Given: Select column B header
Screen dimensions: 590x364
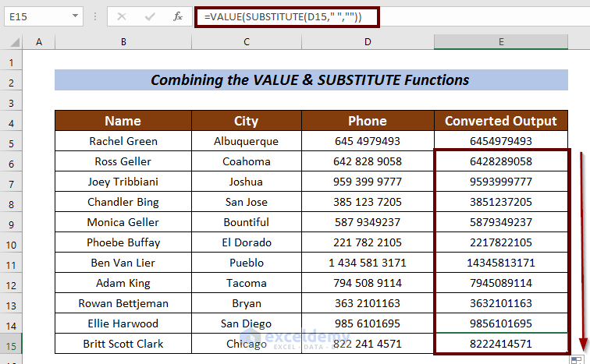Looking at the screenshot, I should click(x=123, y=42).
